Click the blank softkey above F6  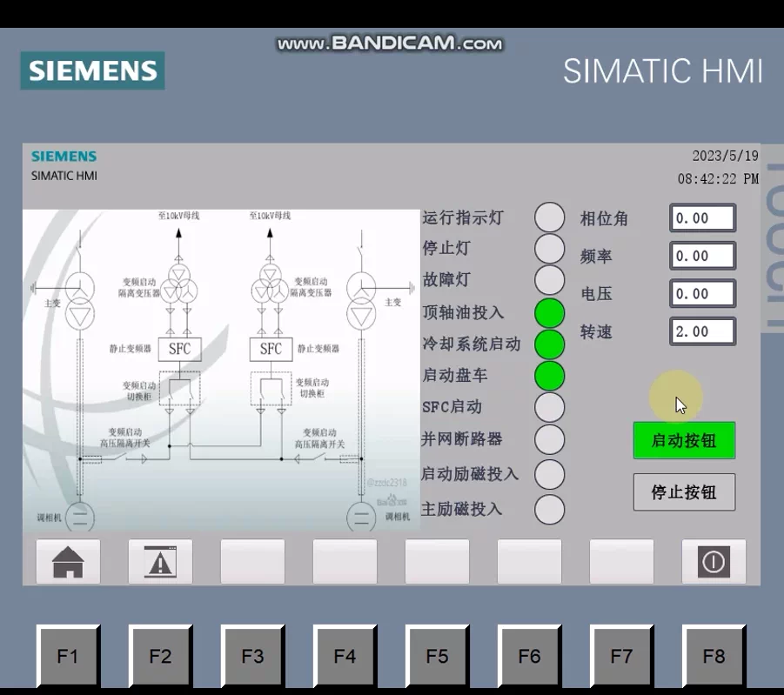(x=529, y=562)
